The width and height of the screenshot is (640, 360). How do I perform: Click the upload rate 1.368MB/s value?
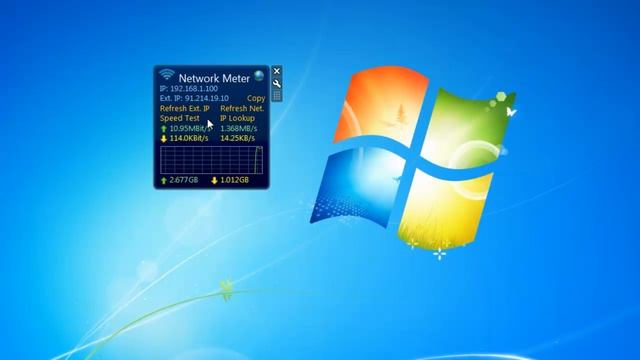239,129
